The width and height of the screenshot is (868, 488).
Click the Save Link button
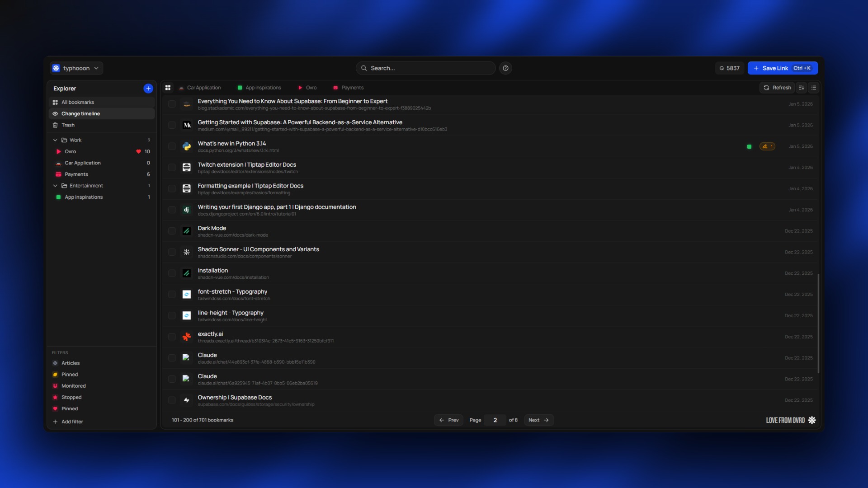coord(783,68)
